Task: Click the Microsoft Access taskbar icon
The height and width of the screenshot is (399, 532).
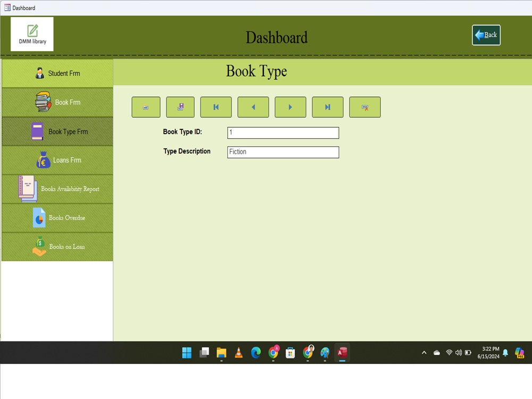Action: (x=342, y=353)
